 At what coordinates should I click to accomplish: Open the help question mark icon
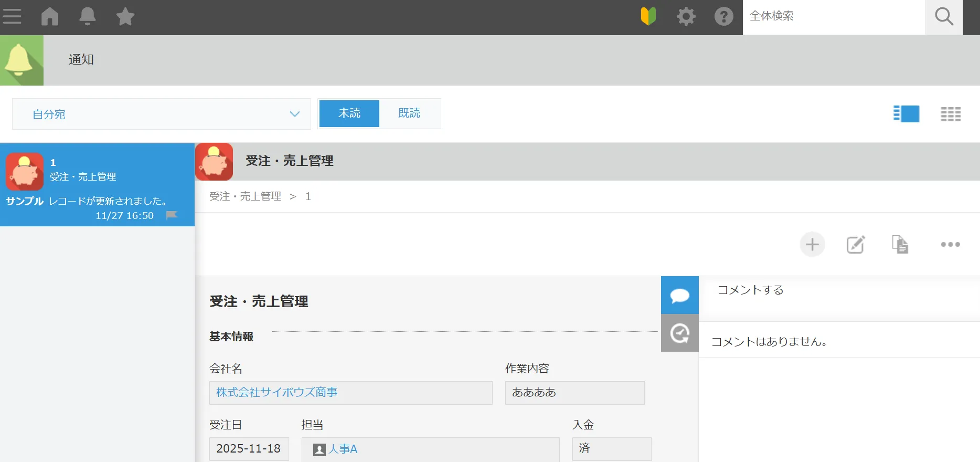click(723, 17)
